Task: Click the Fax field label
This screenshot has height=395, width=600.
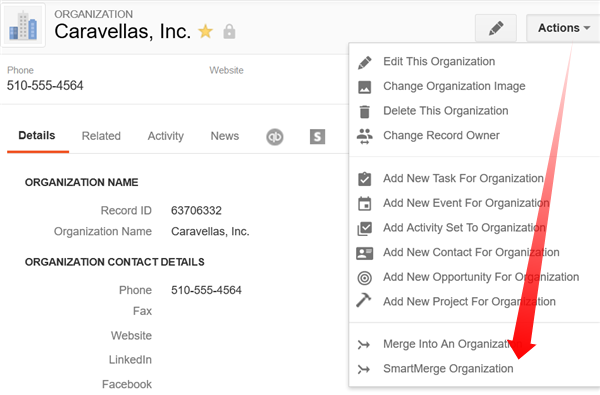Action: [142, 311]
